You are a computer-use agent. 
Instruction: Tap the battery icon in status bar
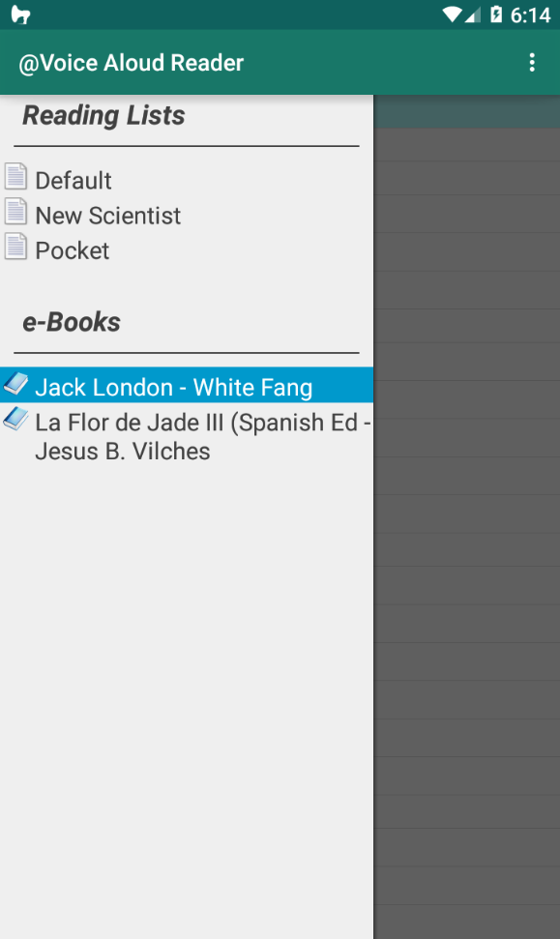[x=496, y=15]
